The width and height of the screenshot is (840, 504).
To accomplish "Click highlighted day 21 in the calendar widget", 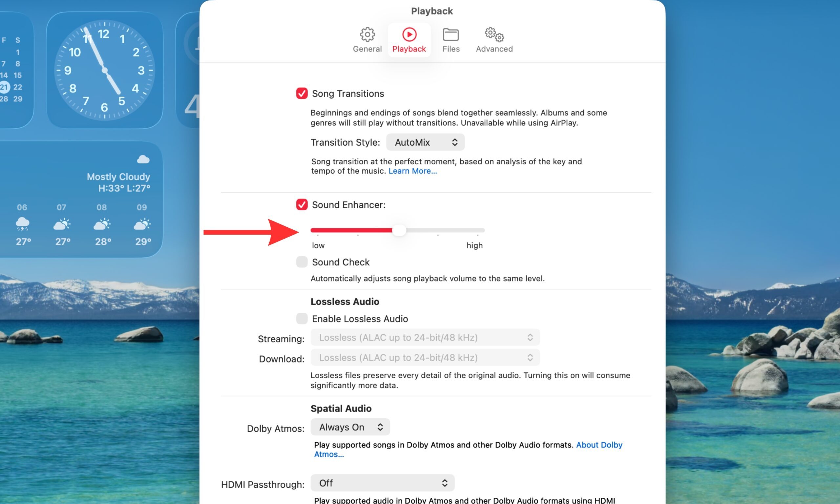I will tap(4, 87).
